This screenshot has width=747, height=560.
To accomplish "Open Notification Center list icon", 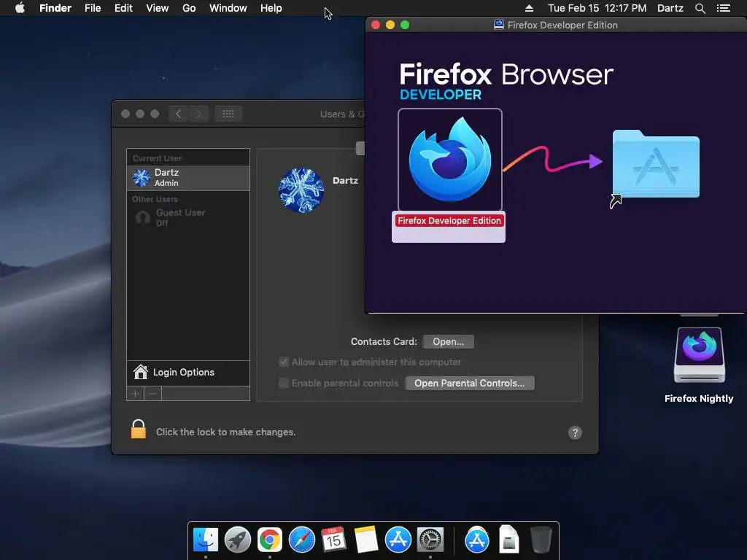I will (723, 8).
